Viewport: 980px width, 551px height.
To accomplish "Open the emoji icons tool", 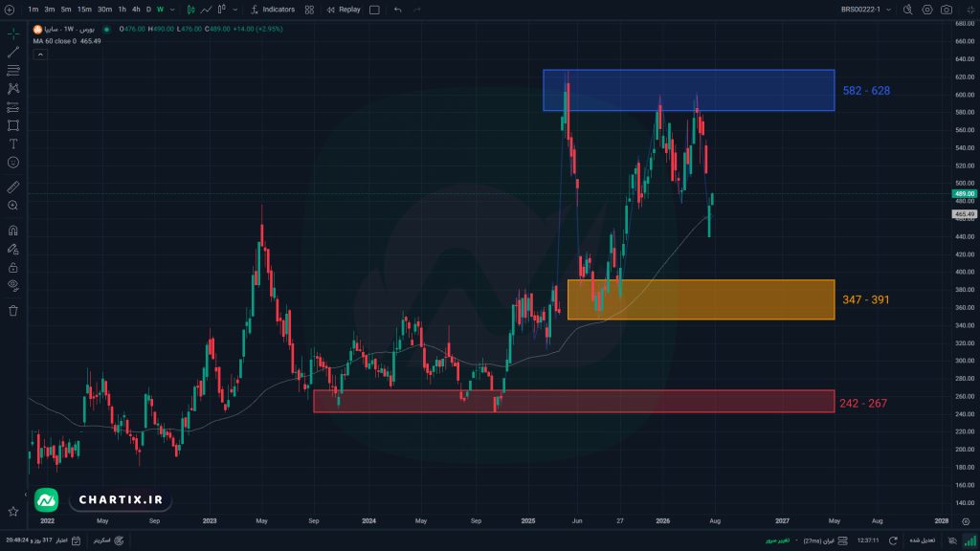I will 13,163.
